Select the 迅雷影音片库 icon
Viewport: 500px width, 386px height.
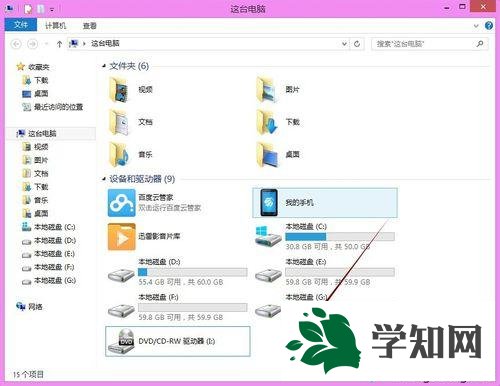click(x=121, y=237)
